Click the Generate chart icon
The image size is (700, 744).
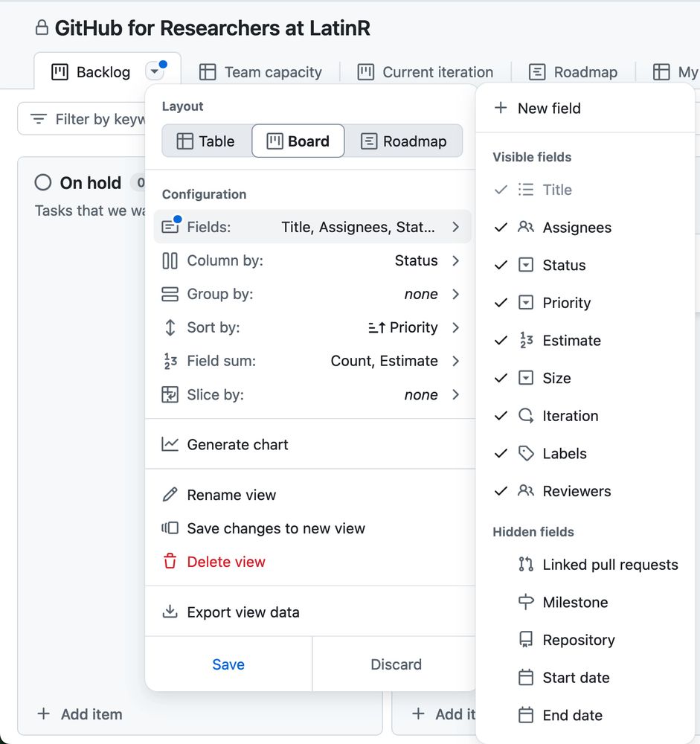coord(172,446)
